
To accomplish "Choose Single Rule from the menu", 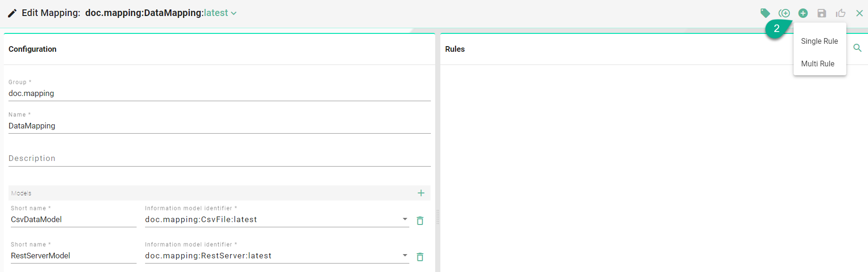I will tap(819, 41).
